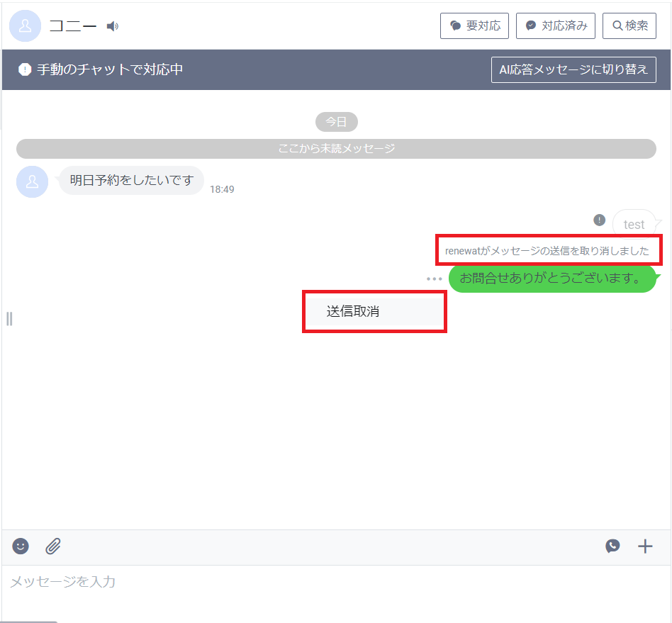
Task: Choose 送信取消 from the context menu
Action: [x=374, y=312]
